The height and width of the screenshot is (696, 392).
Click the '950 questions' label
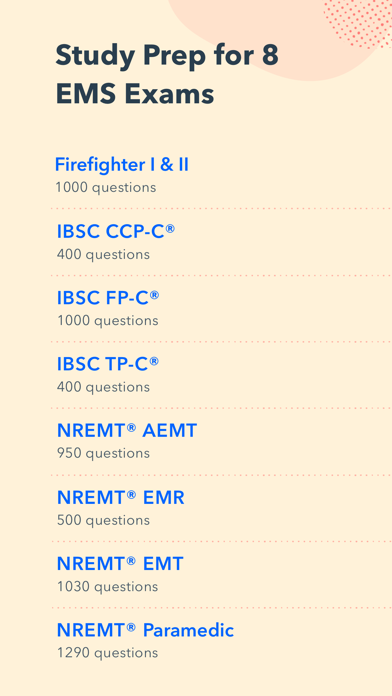click(103, 453)
